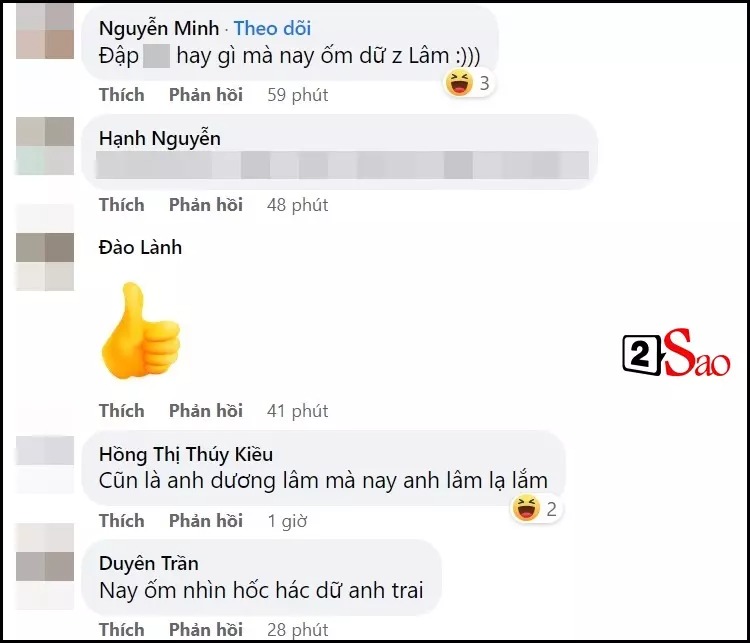Open Hạnh Nguyễn's profile avatar
The image size is (750, 643).
[x=45, y=145]
